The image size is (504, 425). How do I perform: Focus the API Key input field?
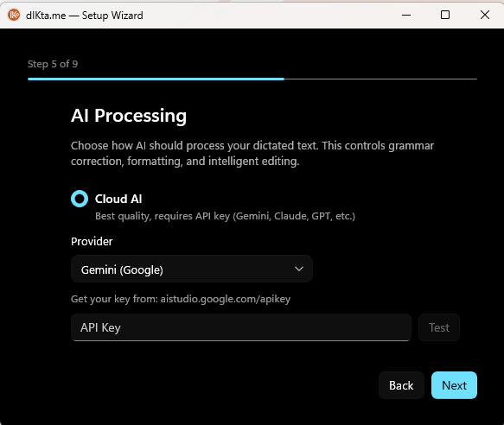pos(240,327)
